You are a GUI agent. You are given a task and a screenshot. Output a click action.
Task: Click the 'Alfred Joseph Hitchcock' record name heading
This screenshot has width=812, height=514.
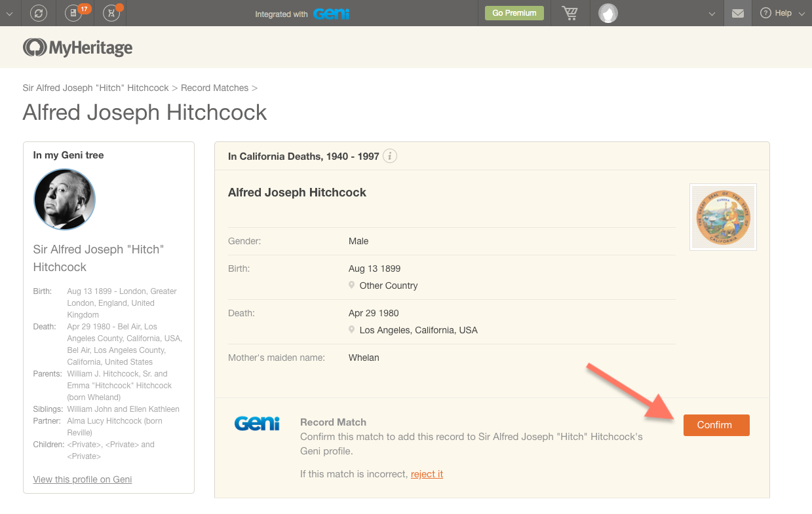[x=297, y=193]
